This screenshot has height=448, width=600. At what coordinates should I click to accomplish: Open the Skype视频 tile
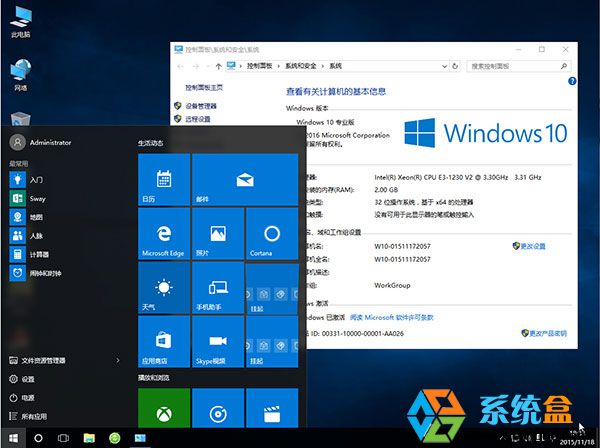[218, 342]
